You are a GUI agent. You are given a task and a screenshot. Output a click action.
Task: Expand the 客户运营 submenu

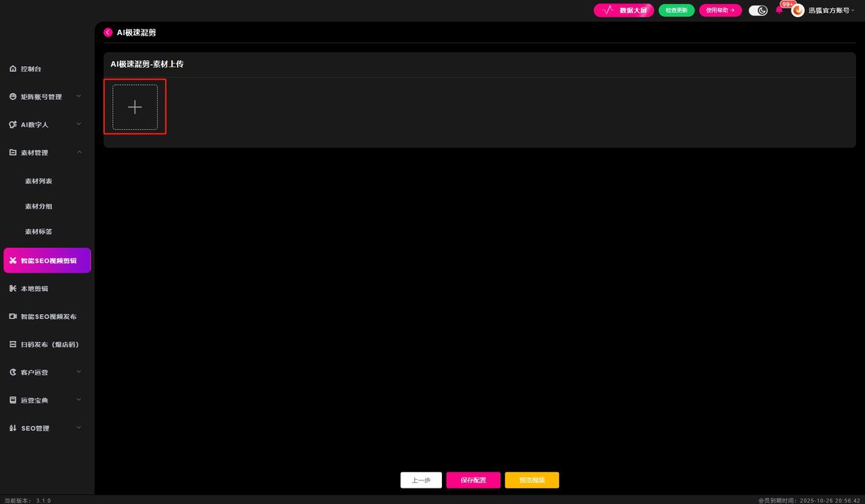click(78, 372)
